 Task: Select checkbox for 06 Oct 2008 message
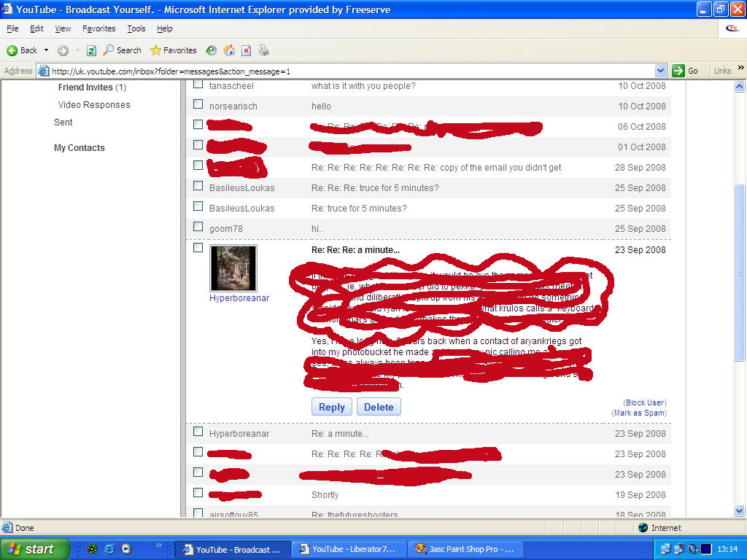click(198, 125)
